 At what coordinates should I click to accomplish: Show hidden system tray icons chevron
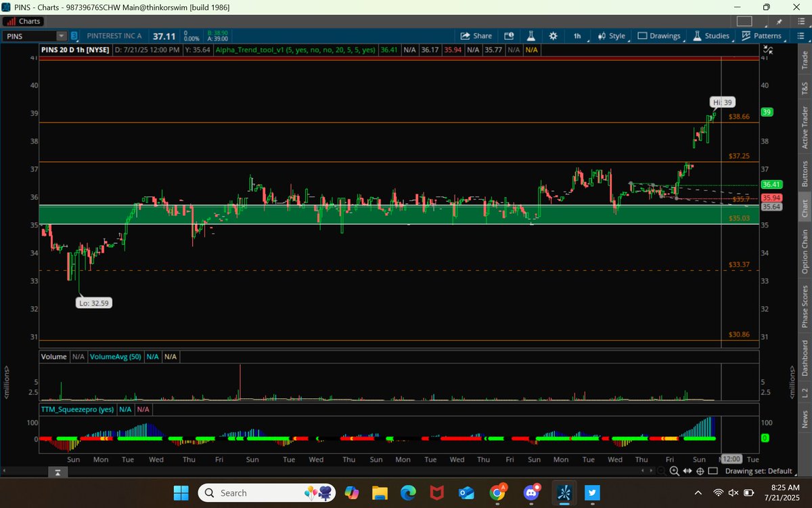697,492
